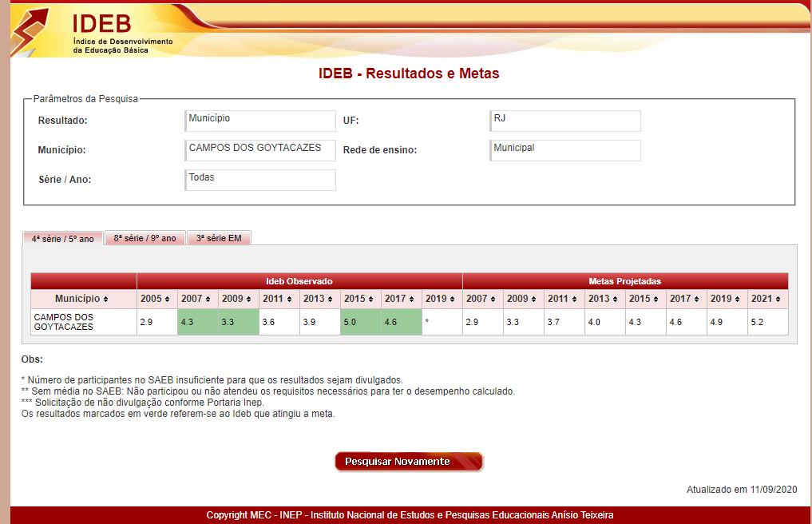Click the Rede de ensino Municipal field
812x524 pixels.
point(565,150)
